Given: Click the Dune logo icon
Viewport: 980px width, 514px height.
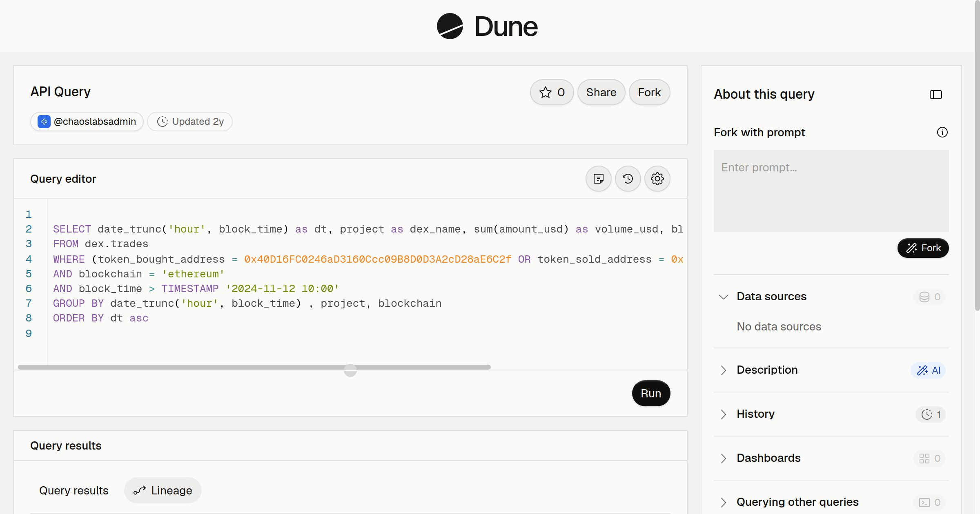Looking at the screenshot, I should 450,26.
